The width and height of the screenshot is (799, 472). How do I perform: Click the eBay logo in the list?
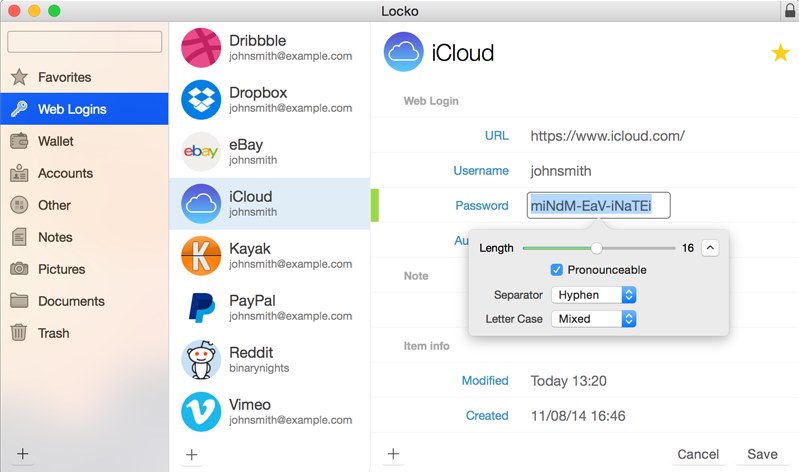pyautogui.click(x=201, y=151)
